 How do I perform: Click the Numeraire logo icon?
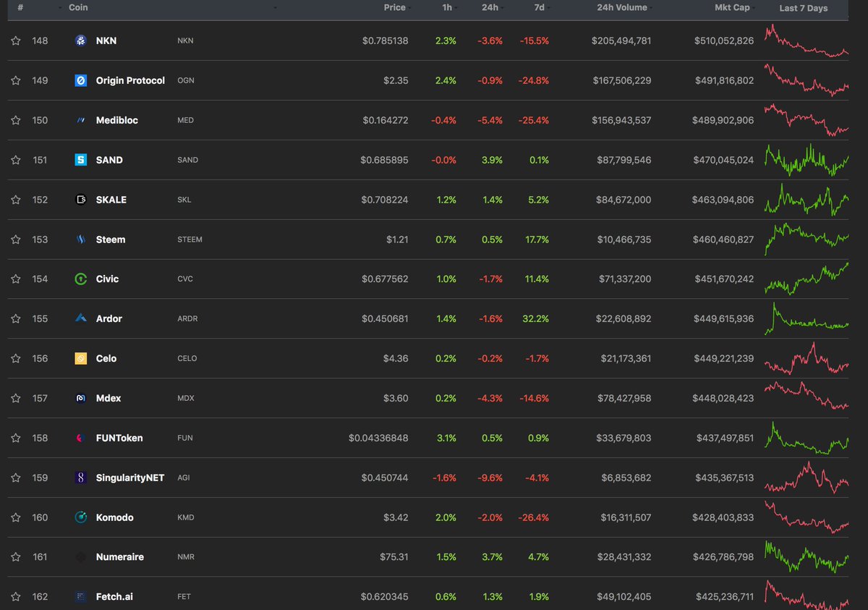pyautogui.click(x=81, y=557)
